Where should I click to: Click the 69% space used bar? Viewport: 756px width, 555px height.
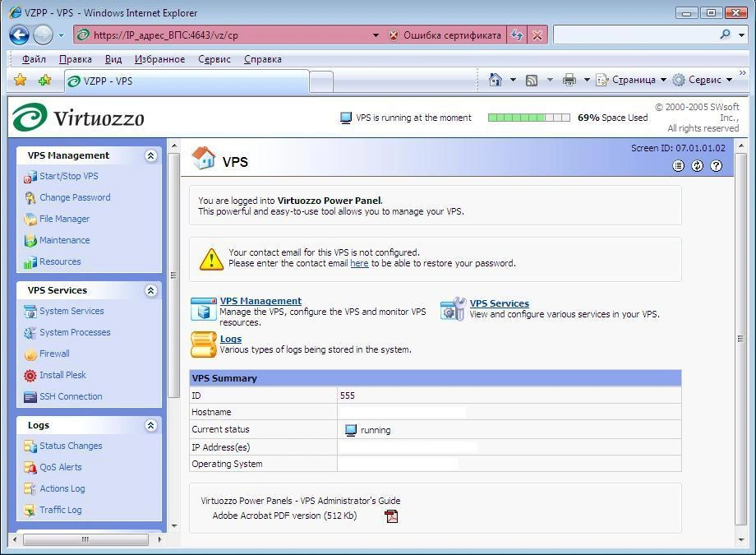click(529, 118)
